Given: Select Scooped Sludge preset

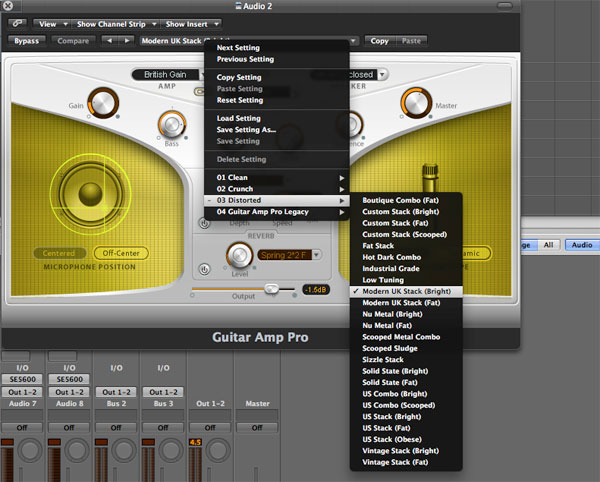Looking at the screenshot, I should coord(406,348).
